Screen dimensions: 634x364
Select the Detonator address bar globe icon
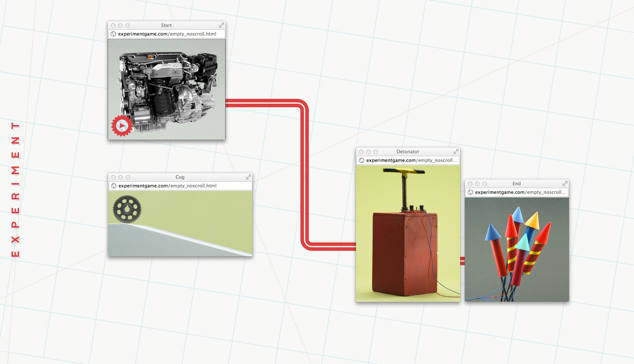362,160
